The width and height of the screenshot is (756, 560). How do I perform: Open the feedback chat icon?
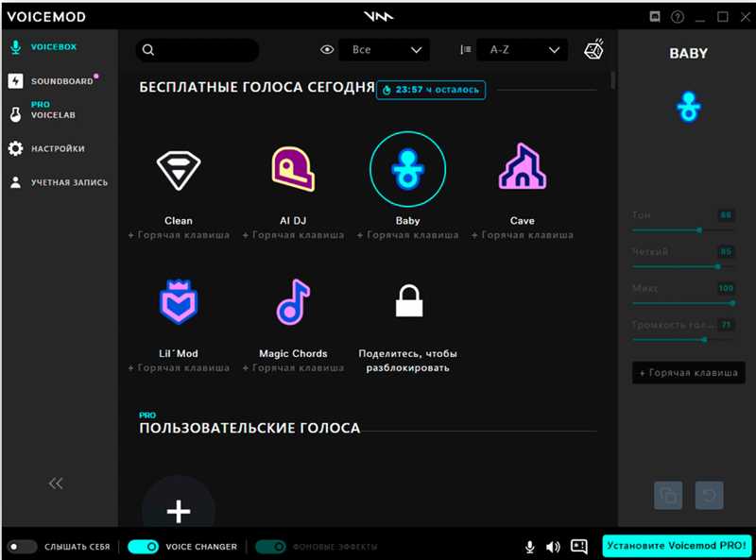(x=579, y=546)
